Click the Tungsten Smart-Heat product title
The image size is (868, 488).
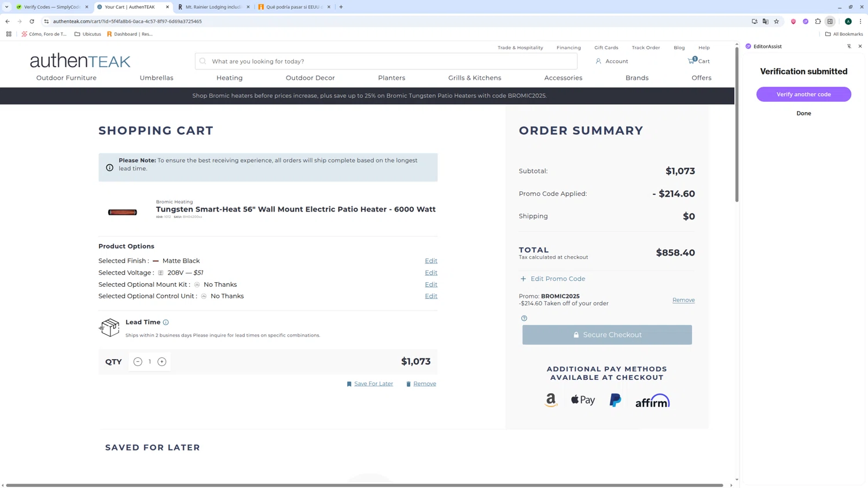tap(296, 209)
